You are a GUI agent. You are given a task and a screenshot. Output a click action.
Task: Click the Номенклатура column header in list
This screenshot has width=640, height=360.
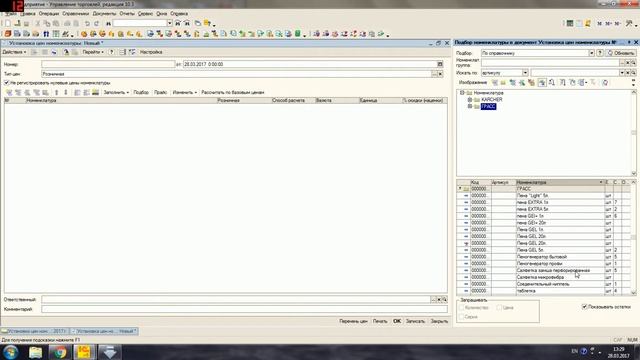click(x=560, y=182)
